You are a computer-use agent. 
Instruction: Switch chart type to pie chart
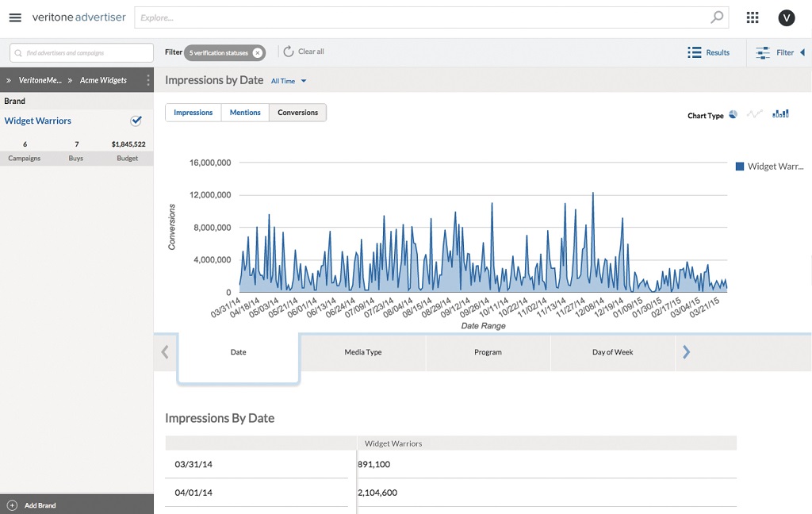tap(733, 114)
